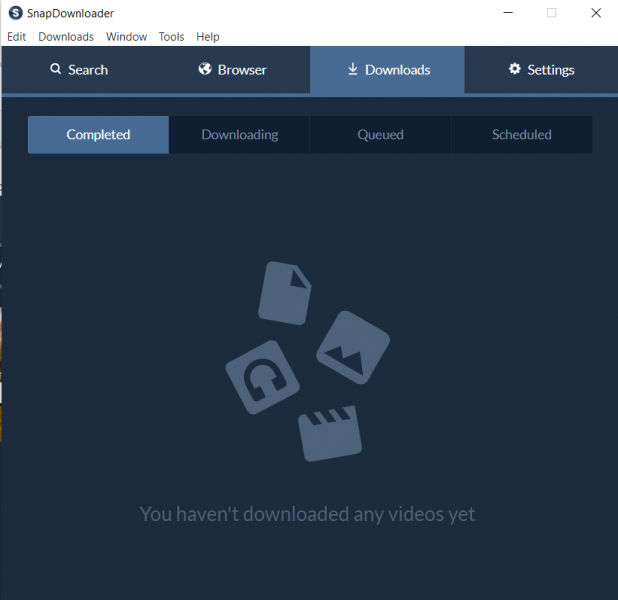618x600 pixels.
Task: Switch to the Completed downloads tab
Action: [98, 135]
